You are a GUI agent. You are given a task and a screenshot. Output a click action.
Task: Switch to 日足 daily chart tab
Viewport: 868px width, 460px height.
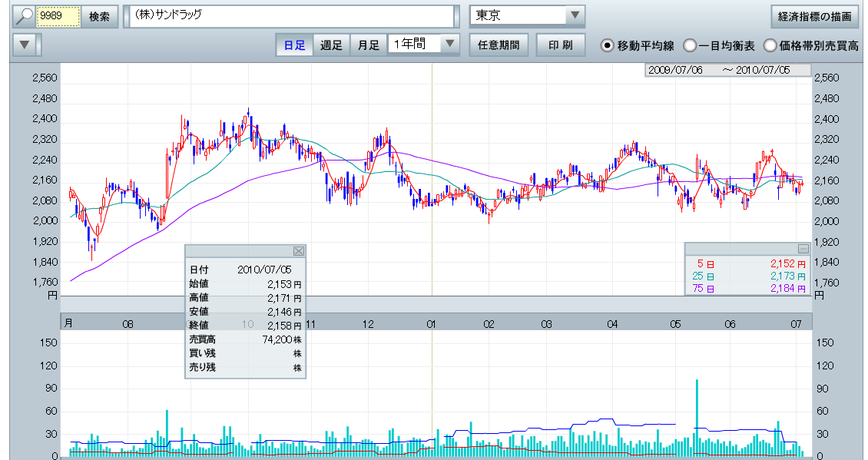pos(295,45)
